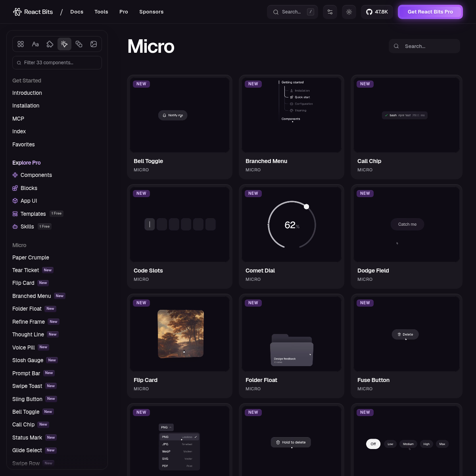Open Prompt Bar in sidebar

pyautogui.click(x=26, y=373)
